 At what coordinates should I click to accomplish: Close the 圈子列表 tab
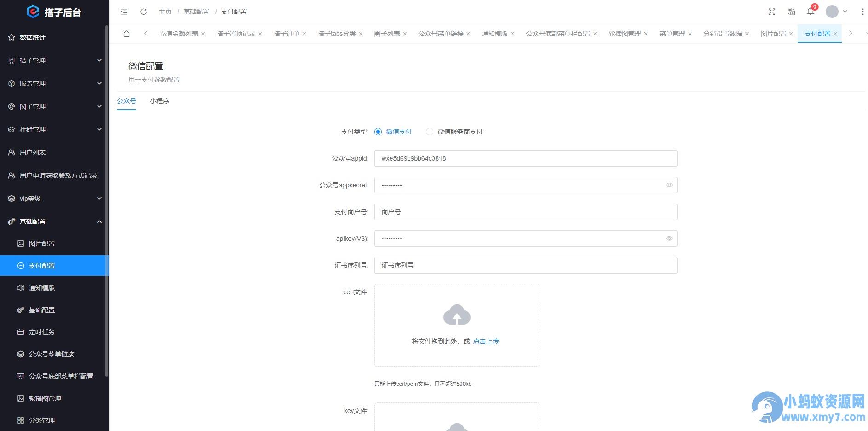[x=405, y=34]
